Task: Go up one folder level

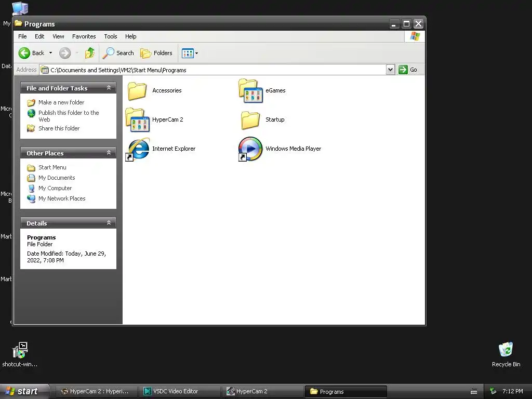Action: pyautogui.click(x=90, y=53)
